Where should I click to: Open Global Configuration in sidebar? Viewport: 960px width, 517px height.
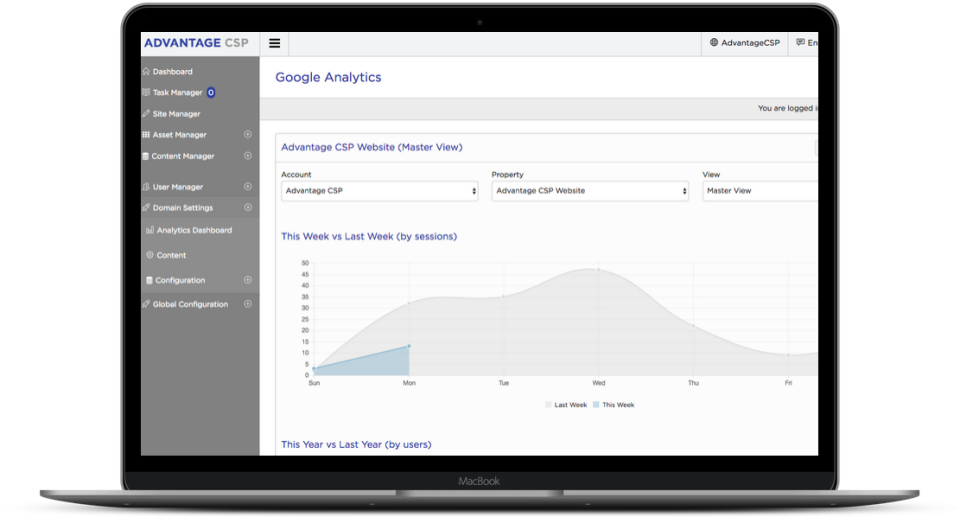pos(190,304)
